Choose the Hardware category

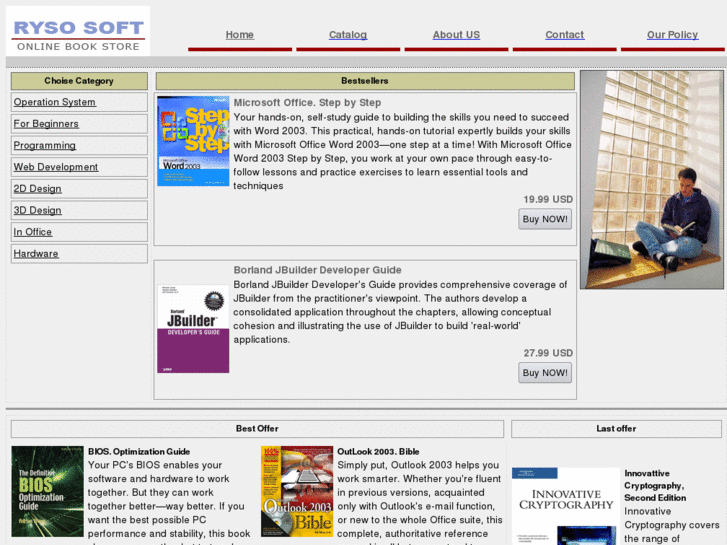point(36,254)
